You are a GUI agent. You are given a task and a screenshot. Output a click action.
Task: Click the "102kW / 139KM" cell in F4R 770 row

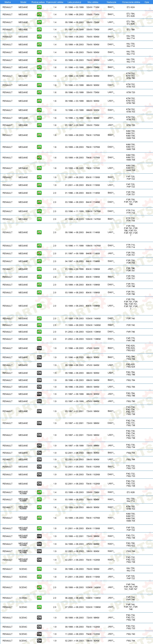tap(93, 339)
